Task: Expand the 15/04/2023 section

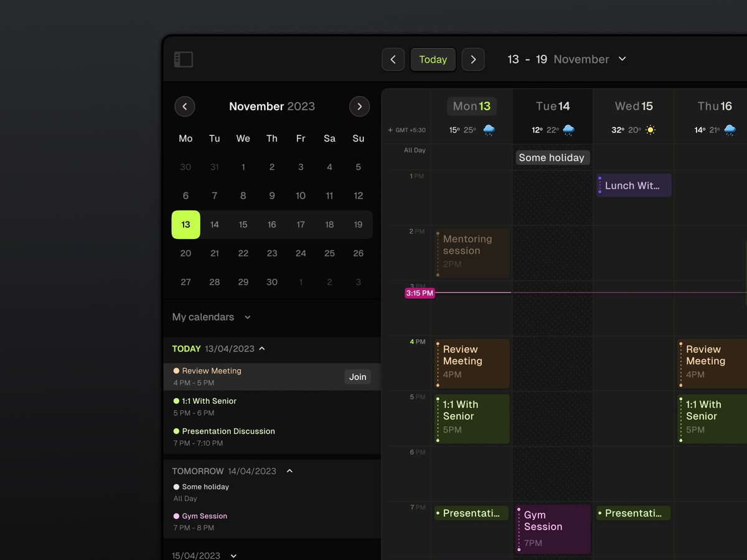Action: pyautogui.click(x=234, y=556)
